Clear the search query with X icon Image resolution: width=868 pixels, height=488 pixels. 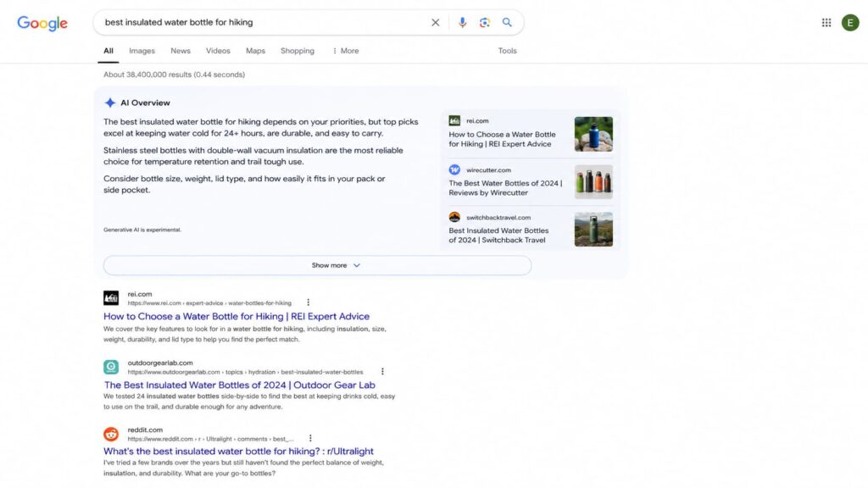[x=435, y=23]
